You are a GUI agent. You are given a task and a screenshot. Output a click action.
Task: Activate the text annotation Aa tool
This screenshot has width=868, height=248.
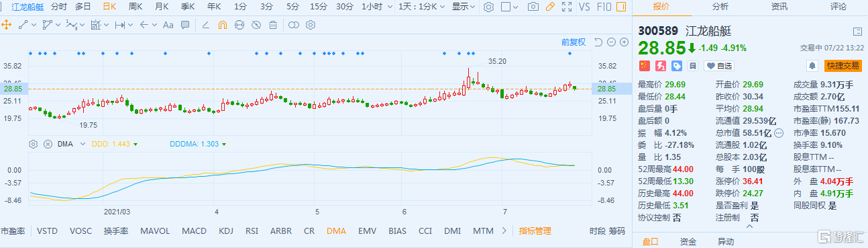click(168, 25)
